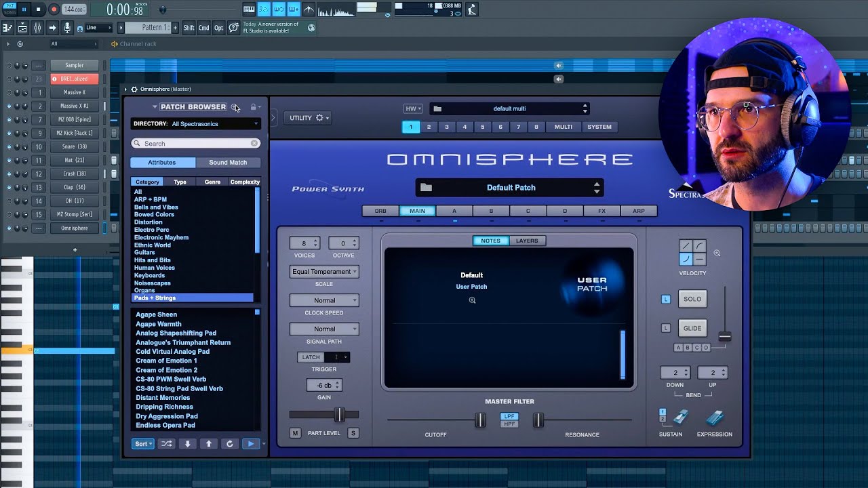Click the patch browser zoom magnifier
The height and width of the screenshot is (488, 868).
tap(234, 107)
